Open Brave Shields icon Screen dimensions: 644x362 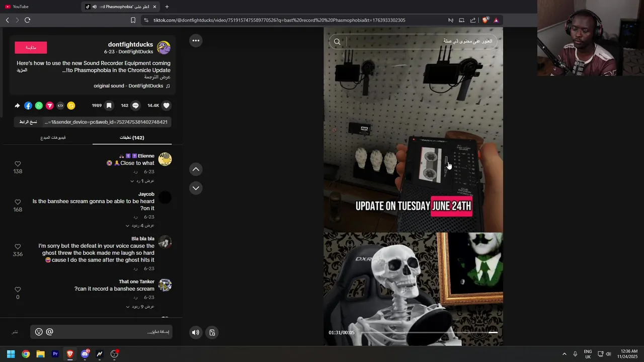(x=485, y=20)
